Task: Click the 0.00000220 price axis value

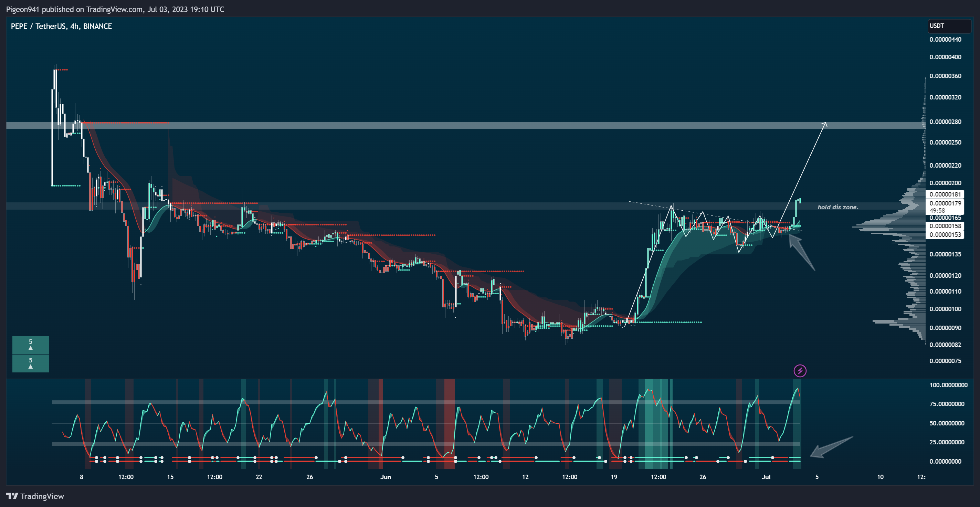Action: tap(945, 166)
